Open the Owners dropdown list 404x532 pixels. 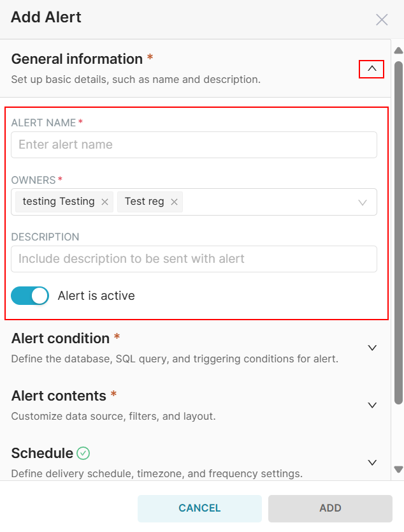point(363,202)
